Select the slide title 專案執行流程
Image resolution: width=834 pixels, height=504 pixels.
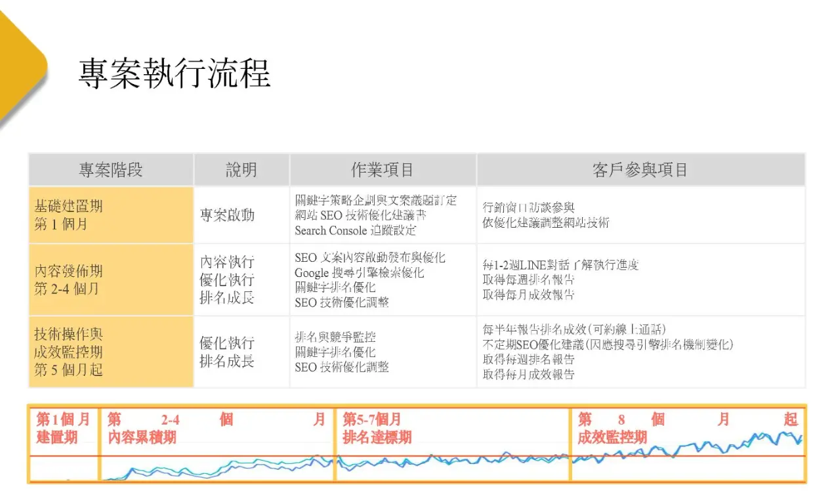tap(175, 73)
